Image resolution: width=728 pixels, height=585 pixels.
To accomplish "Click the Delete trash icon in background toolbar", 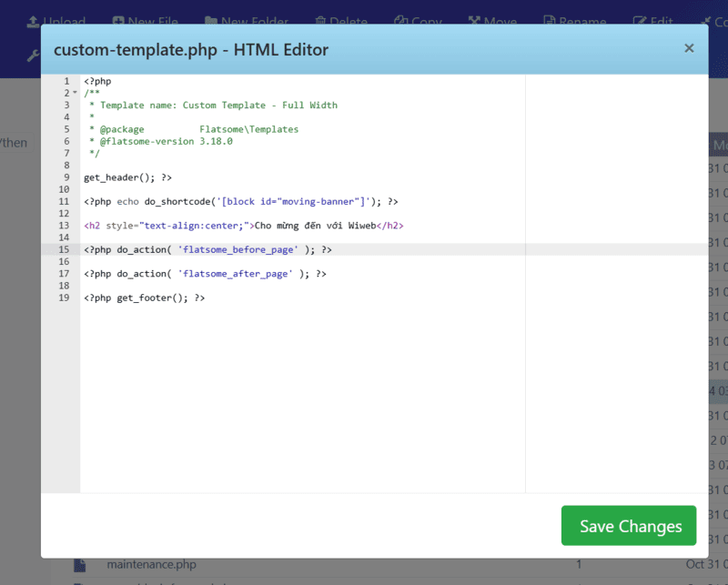I will tap(320, 21).
